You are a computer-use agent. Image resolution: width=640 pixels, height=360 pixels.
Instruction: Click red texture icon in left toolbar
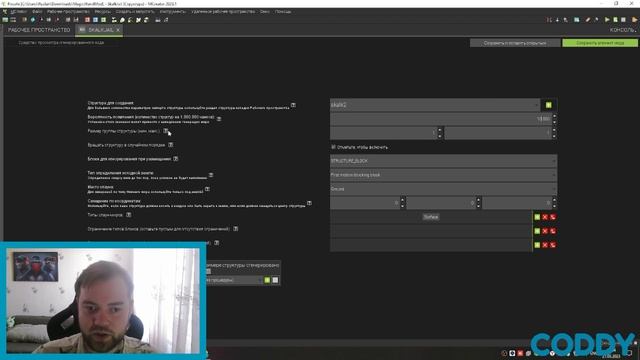(87, 20)
